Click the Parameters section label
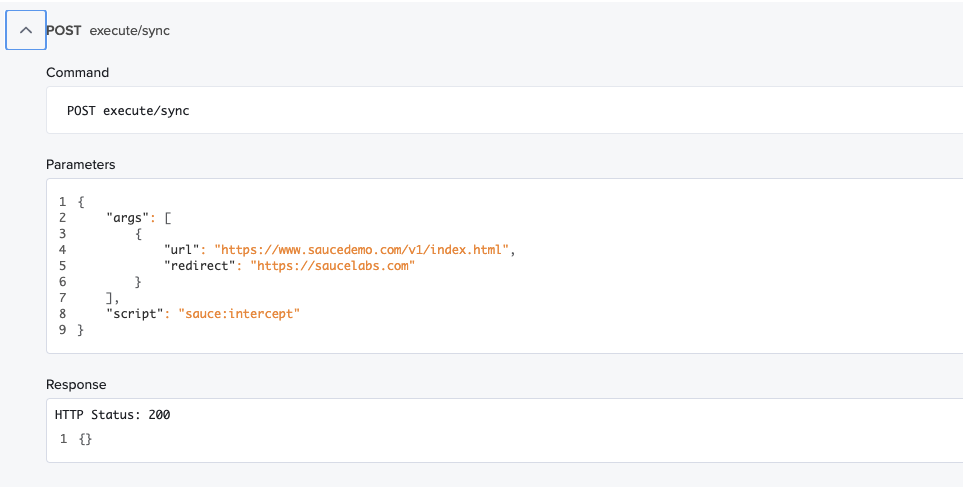The image size is (963, 490). pyautogui.click(x=80, y=165)
